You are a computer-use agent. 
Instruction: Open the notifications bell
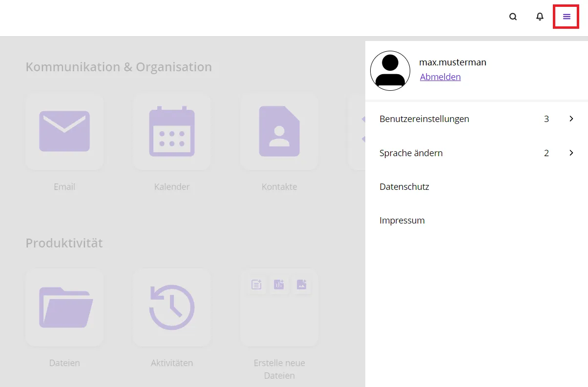[540, 17]
